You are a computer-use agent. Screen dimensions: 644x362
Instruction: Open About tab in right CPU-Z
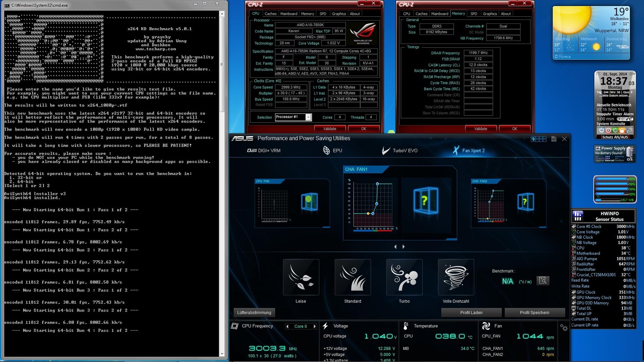(x=506, y=14)
